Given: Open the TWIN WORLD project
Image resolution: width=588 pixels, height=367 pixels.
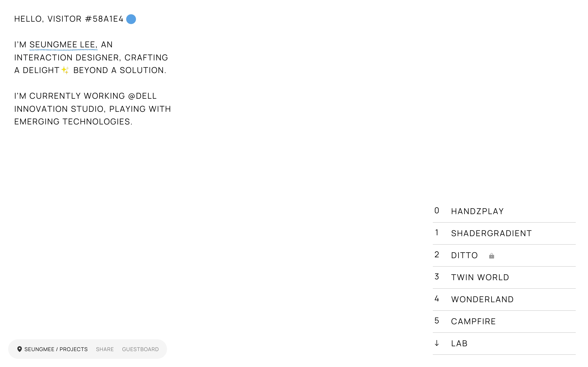Looking at the screenshot, I should [x=480, y=277].
